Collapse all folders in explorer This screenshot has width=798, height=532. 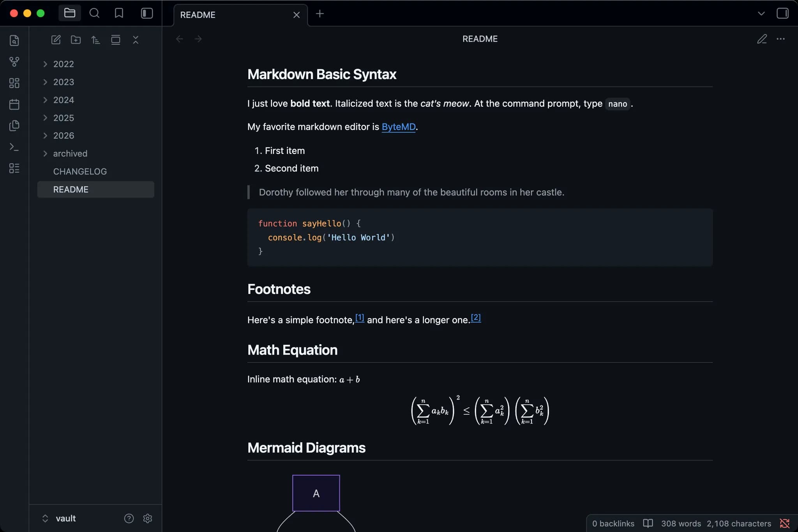pos(136,40)
